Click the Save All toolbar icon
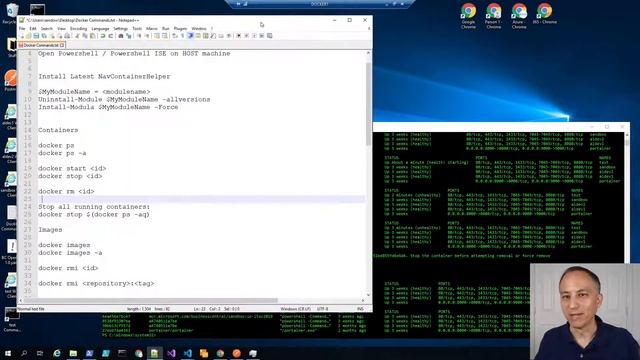 click(44, 36)
